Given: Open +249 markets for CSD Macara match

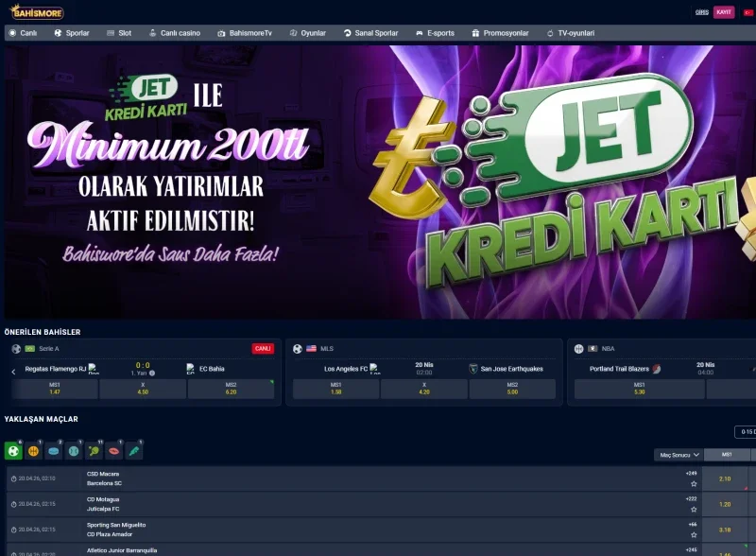Looking at the screenshot, I should 692,474.
